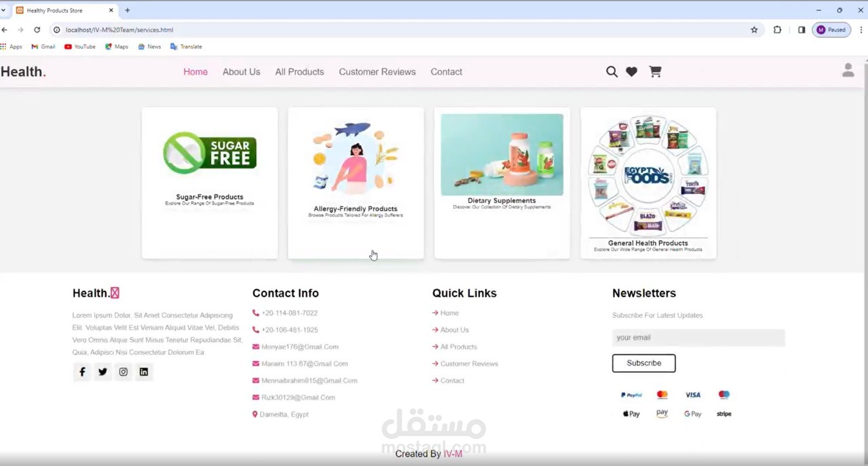This screenshot has width=868, height=466.
Task: Open the shopping cart icon
Action: 655,71
